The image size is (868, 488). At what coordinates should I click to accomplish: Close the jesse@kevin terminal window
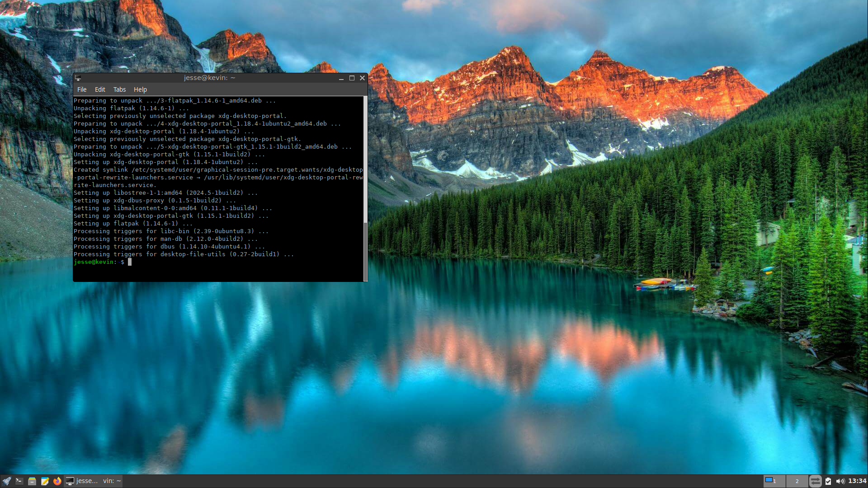[x=362, y=78]
